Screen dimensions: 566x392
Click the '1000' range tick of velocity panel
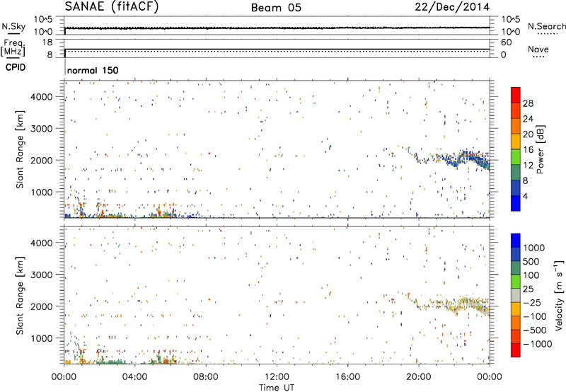[41, 338]
